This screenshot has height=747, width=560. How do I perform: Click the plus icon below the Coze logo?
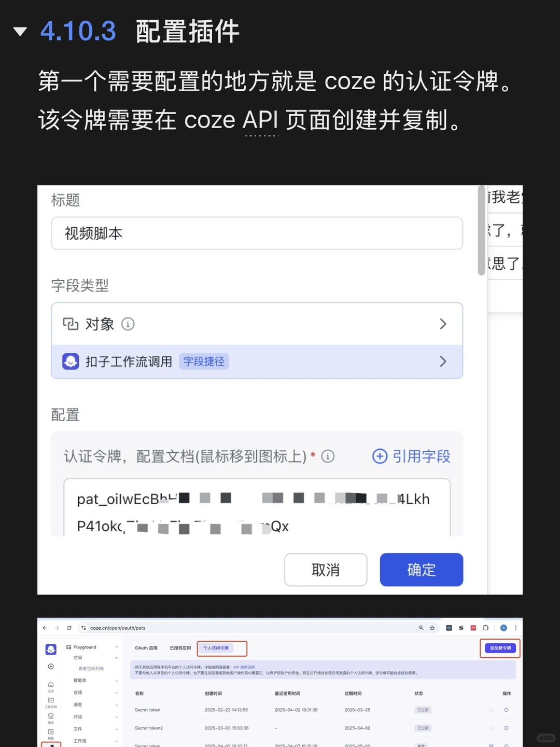[x=51, y=667]
